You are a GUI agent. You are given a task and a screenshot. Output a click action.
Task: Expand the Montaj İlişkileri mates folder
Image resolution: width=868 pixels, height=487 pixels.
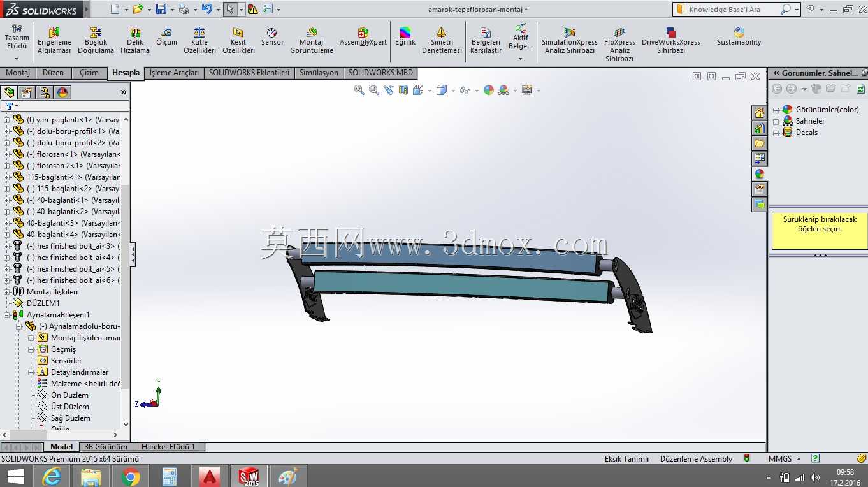coord(7,292)
